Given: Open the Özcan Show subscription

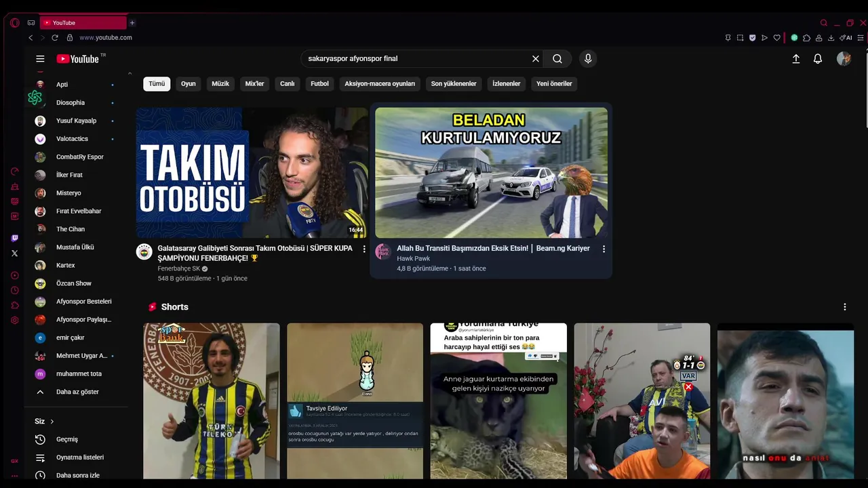Looking at the screenshot, I should [75, 283].
